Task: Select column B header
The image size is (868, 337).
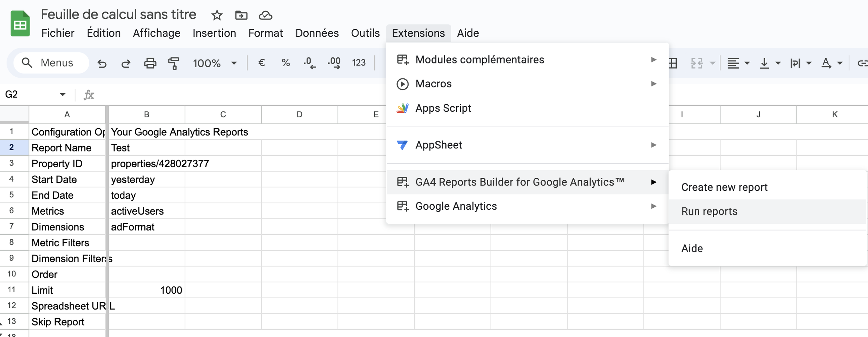Action: (147, 114)
